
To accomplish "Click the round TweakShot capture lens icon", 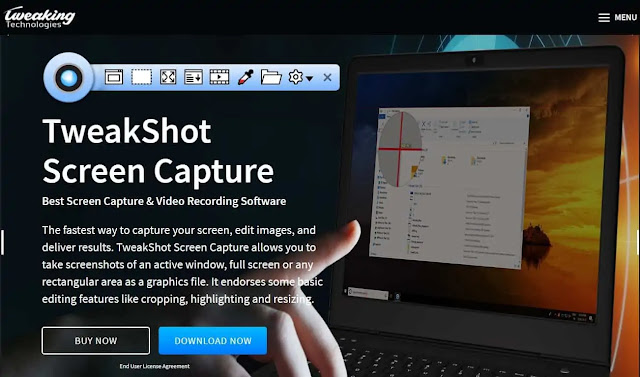I will click(69, 77).
